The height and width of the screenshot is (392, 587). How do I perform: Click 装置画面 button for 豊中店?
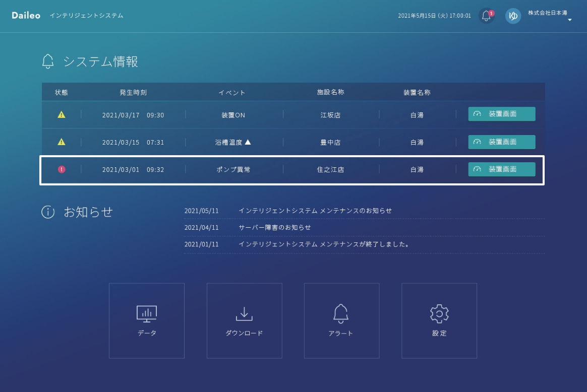click(x=502, y=142)
